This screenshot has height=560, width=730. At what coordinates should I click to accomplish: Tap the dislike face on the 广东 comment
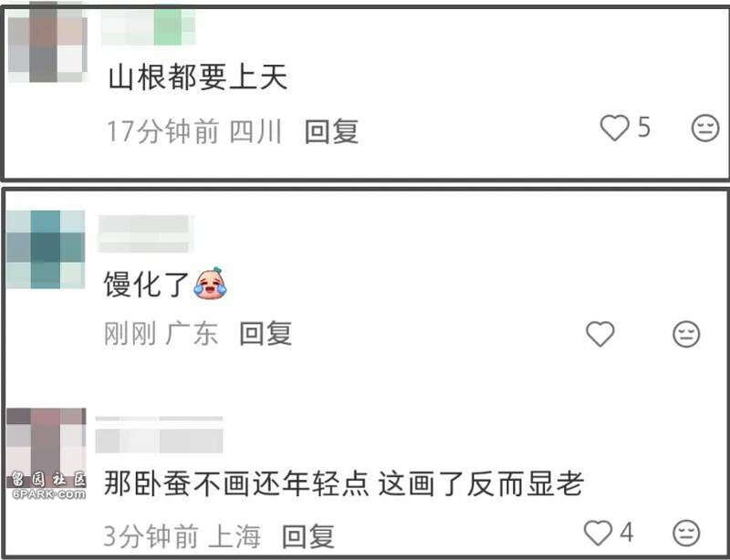point(686,334)
